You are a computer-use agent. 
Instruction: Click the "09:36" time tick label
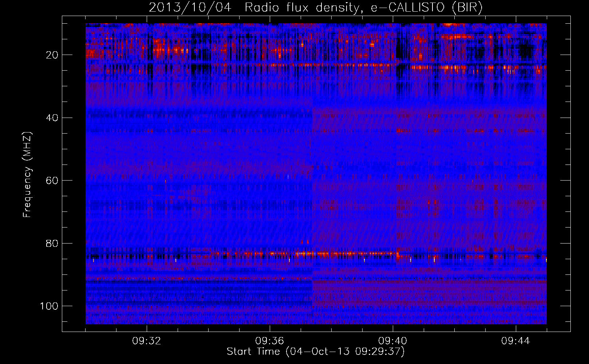click(x=270, y=341)
